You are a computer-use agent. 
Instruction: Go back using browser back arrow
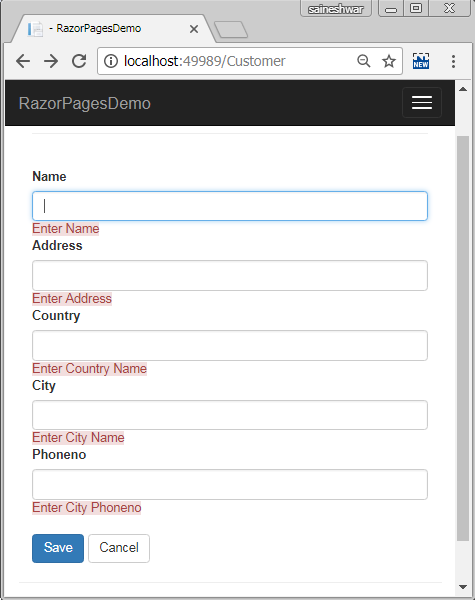point(23,61)
